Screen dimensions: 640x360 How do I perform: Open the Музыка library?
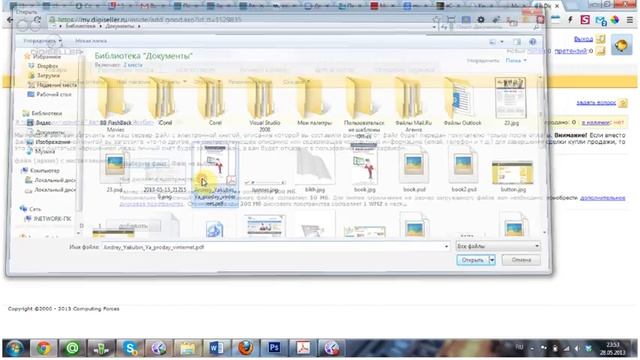(x=45, y=151)
